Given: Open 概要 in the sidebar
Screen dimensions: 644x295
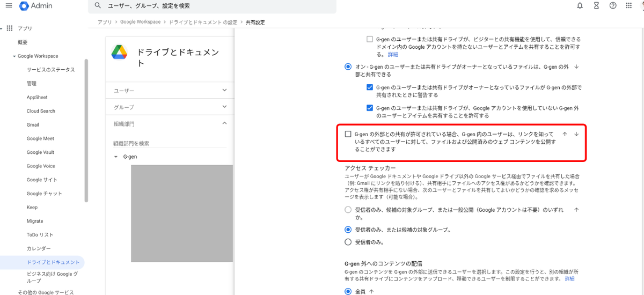Looking at the screenshot, I should pyautogui.click(x=22, y=42).
